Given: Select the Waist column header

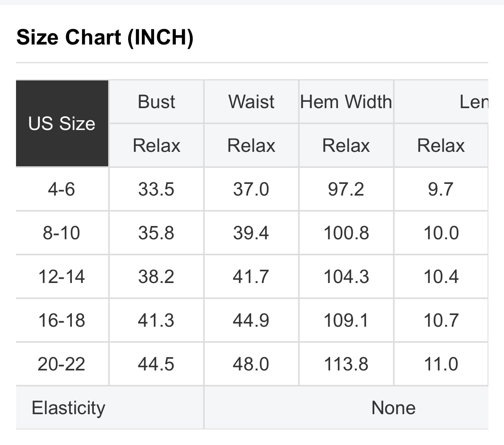Looking at the screenshot, I should coord(251,102).
